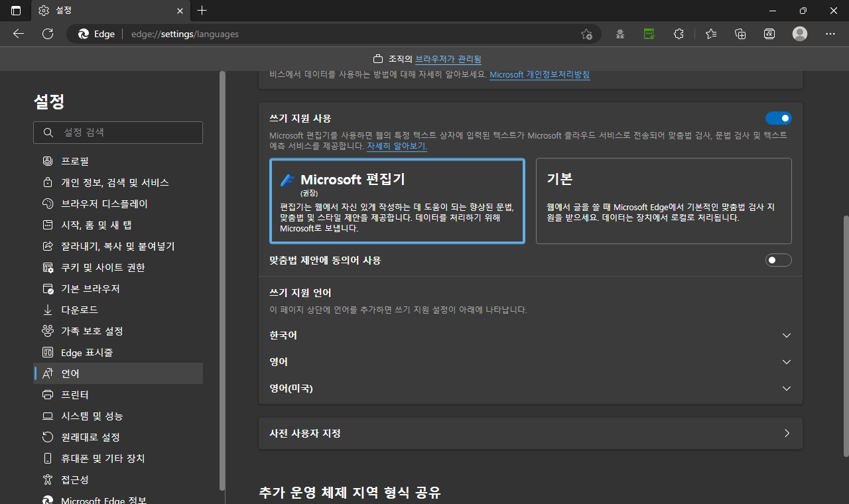Open 시작, 홈 및 새 탭

pyautogui.click(x=118, y=225)
